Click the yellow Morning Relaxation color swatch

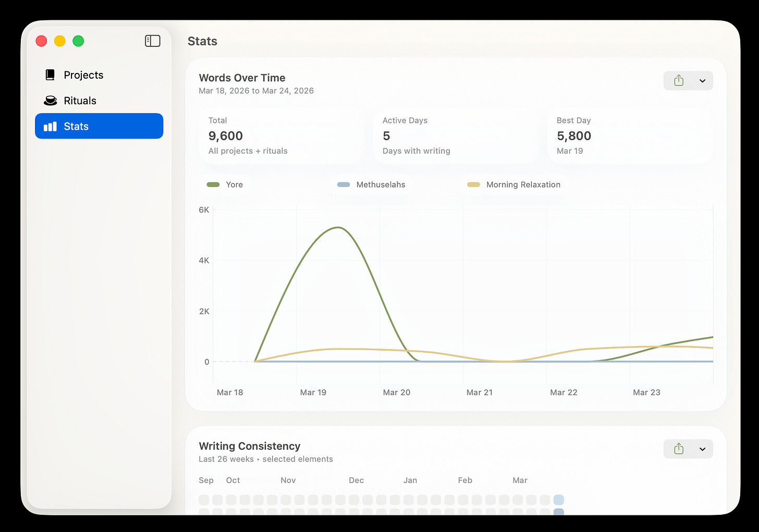coord(473,184)
